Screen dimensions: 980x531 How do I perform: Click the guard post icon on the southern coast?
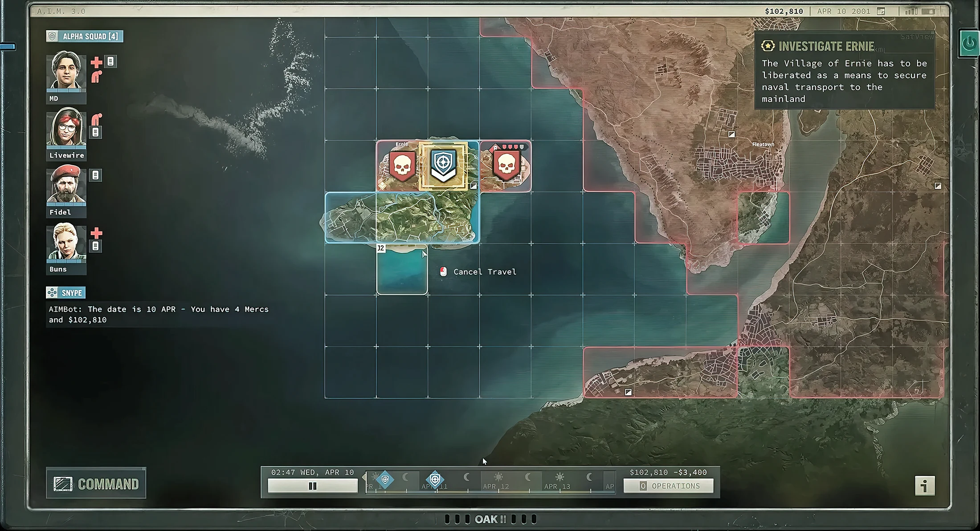point(628,392)
